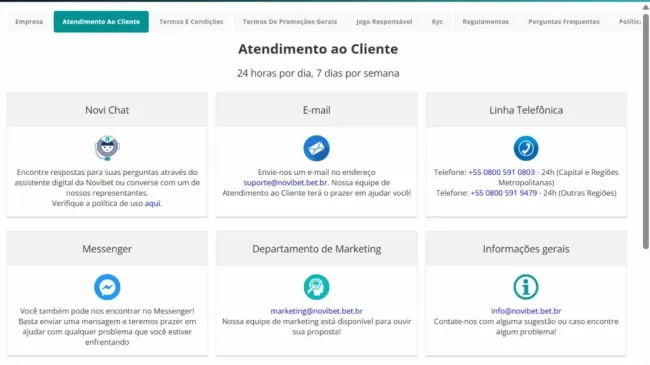650x365 pixels.
Task: Call the +55 0800 591 0803 number link
Action: [502, 172]
